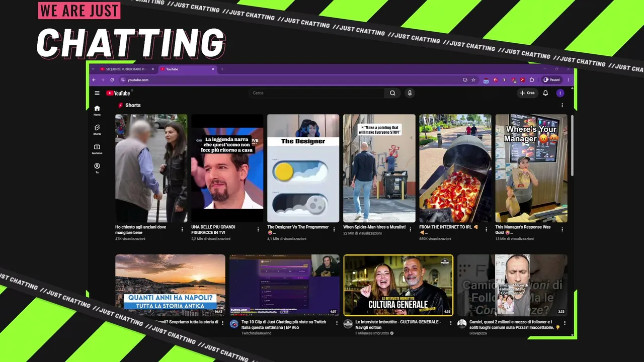Open options for 'Top 10 Clip di Just Chatting'
644x362 pixels.
(x=337, y=323)
